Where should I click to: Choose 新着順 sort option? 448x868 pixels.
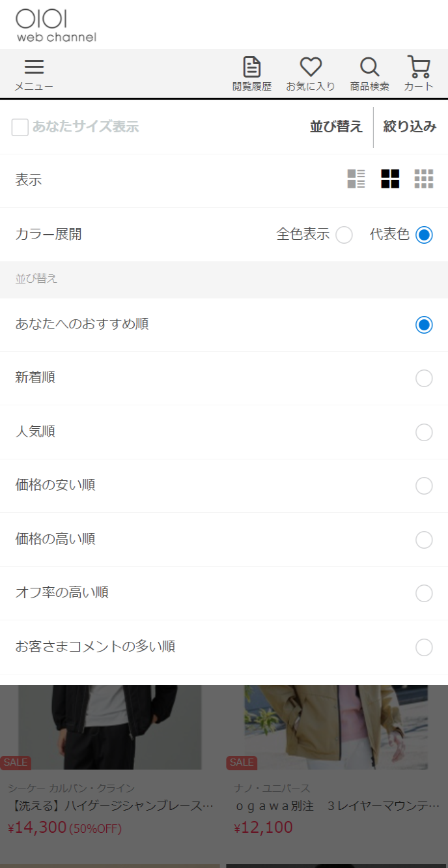424,378
